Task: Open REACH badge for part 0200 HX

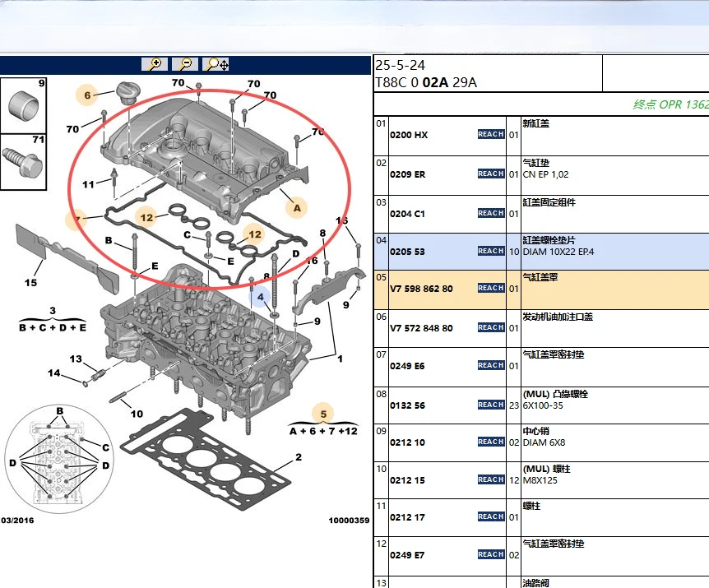Action: point(491,134)
